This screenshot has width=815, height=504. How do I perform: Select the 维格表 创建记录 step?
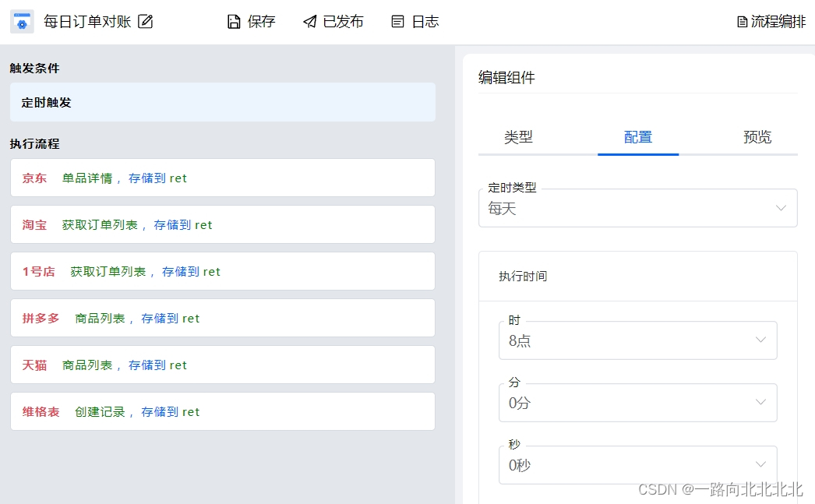click(223, 411)
